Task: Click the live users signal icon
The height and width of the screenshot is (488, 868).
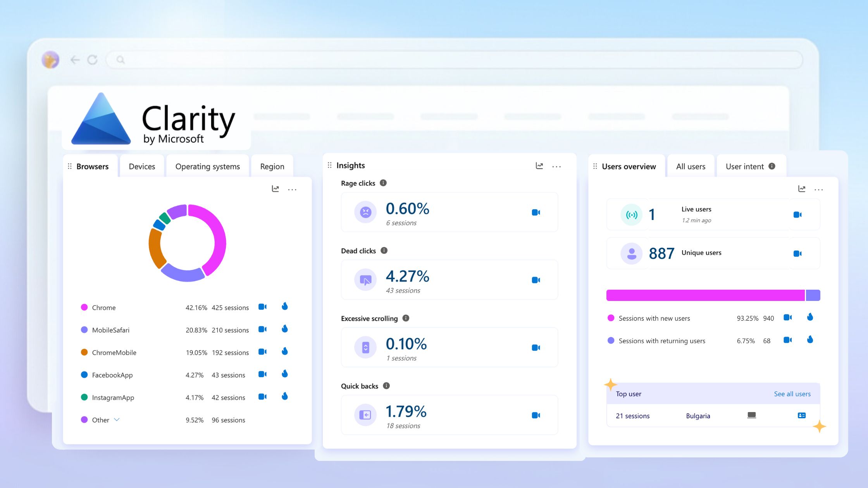Action: click(x=631, y=215)
